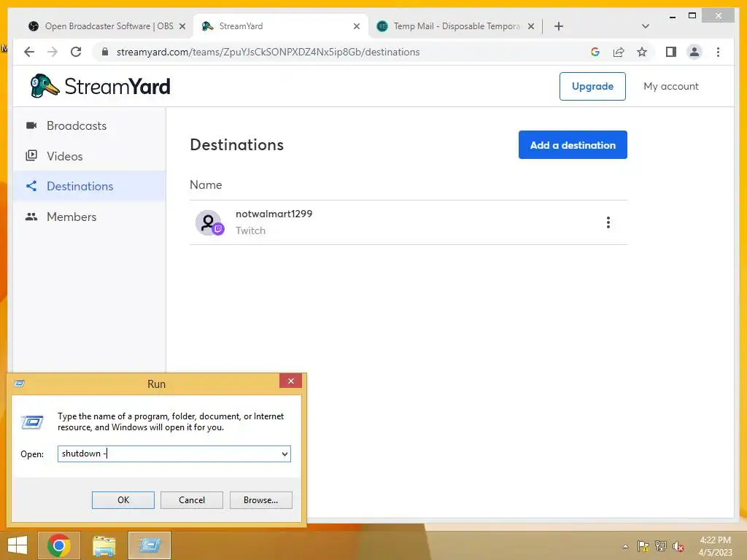
Task: Go back with the browser back arrow
Action: [29, 52]
